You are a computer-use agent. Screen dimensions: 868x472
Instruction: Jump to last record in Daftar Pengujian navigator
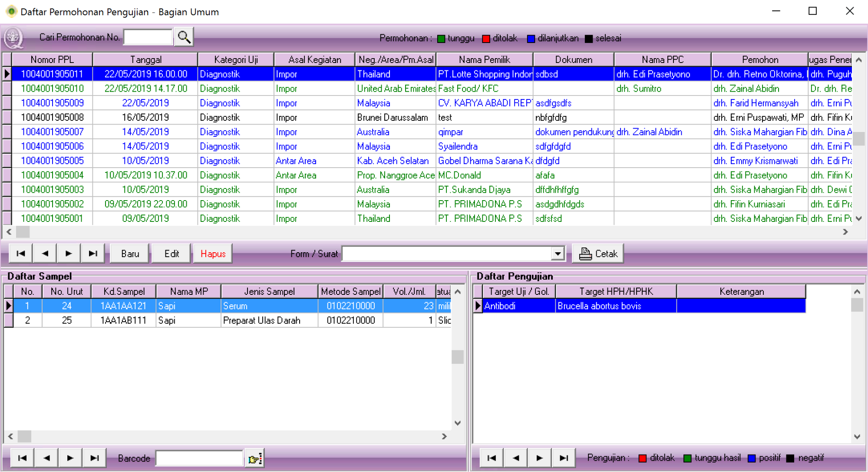coord(564,458)
